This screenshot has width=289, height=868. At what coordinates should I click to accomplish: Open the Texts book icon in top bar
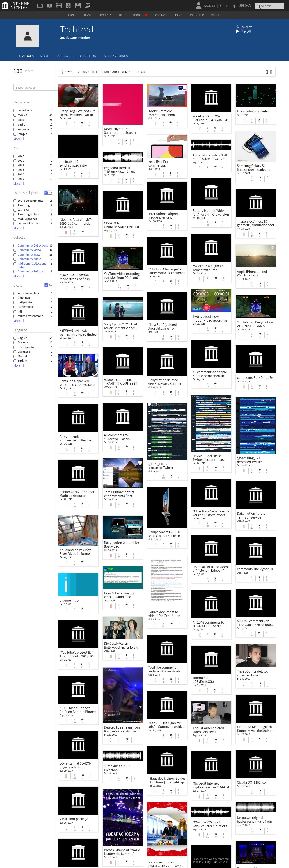pos(50,6)
